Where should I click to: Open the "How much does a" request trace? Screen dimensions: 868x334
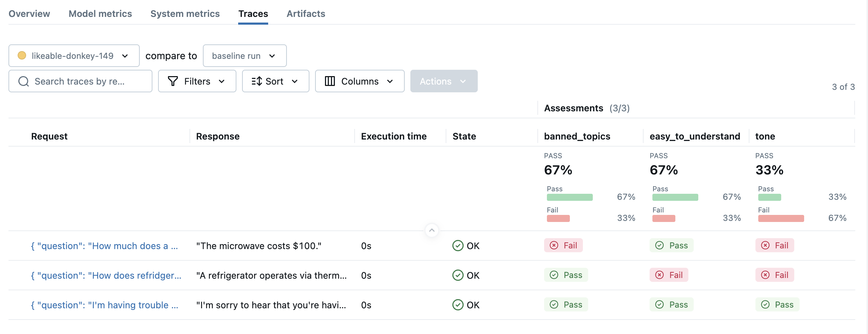pos(104,246)
